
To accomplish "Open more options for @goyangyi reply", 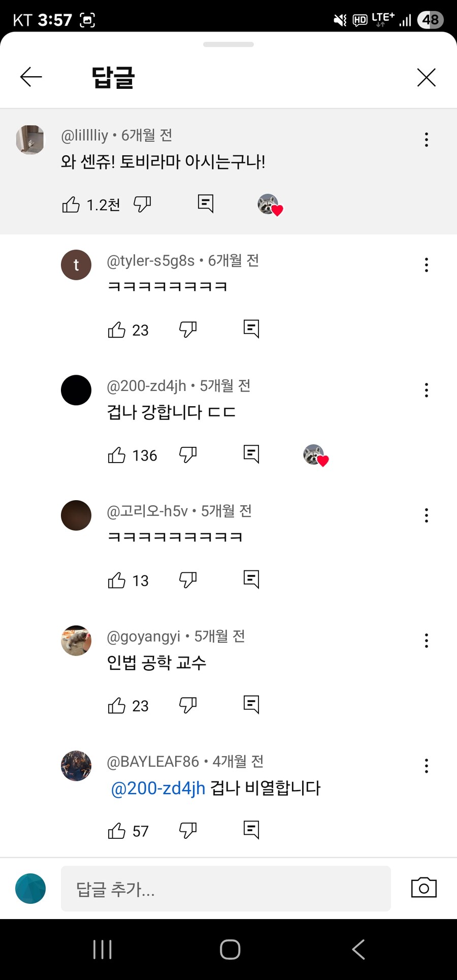I will [x=427, y=641].
